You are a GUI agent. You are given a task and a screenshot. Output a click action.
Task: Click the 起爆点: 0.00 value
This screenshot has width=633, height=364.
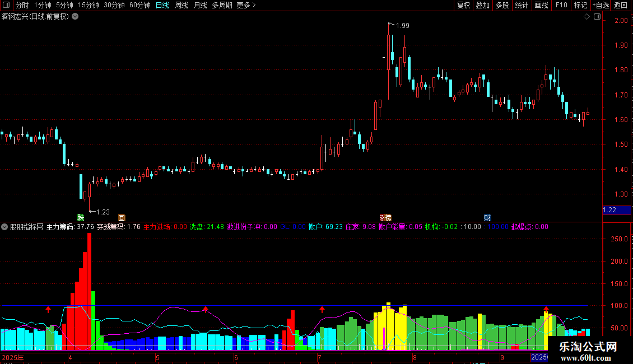click(x=530, y=227)
